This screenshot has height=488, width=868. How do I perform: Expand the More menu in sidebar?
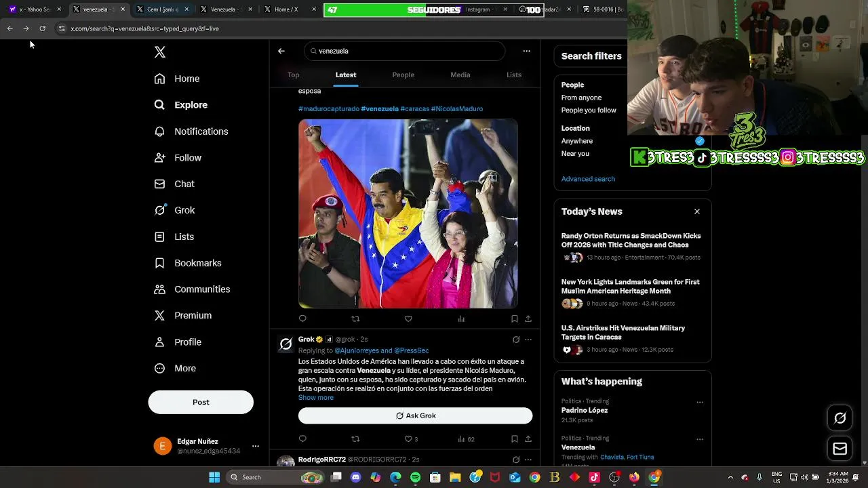175,368
